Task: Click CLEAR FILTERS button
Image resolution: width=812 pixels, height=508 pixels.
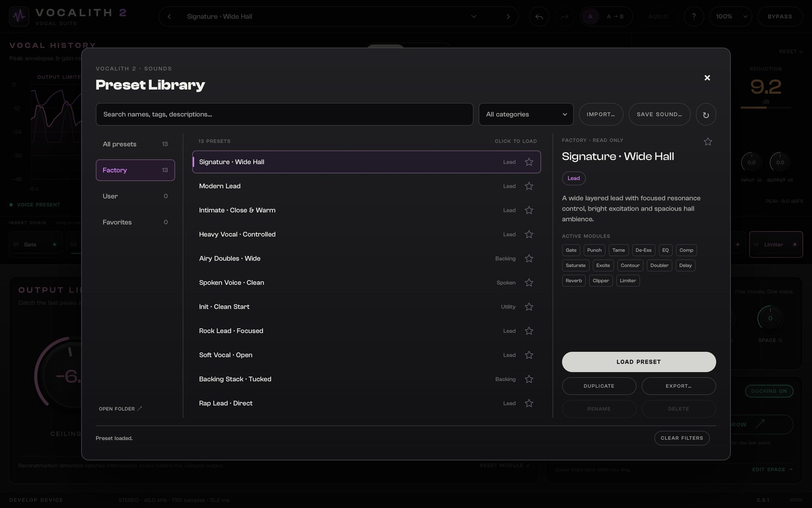Action: click(682, 438)
